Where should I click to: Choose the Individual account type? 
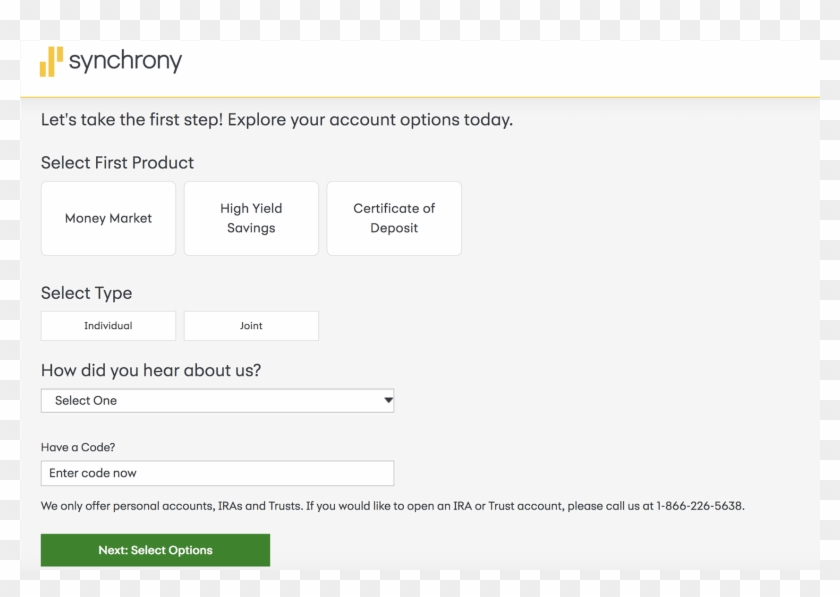click(108, 325)
